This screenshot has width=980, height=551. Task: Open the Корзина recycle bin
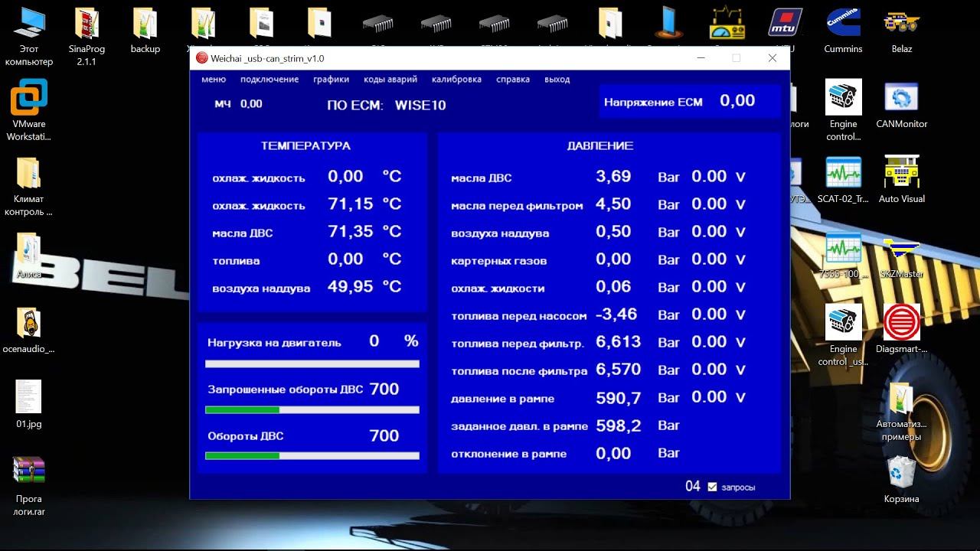[x=901, y=481]
